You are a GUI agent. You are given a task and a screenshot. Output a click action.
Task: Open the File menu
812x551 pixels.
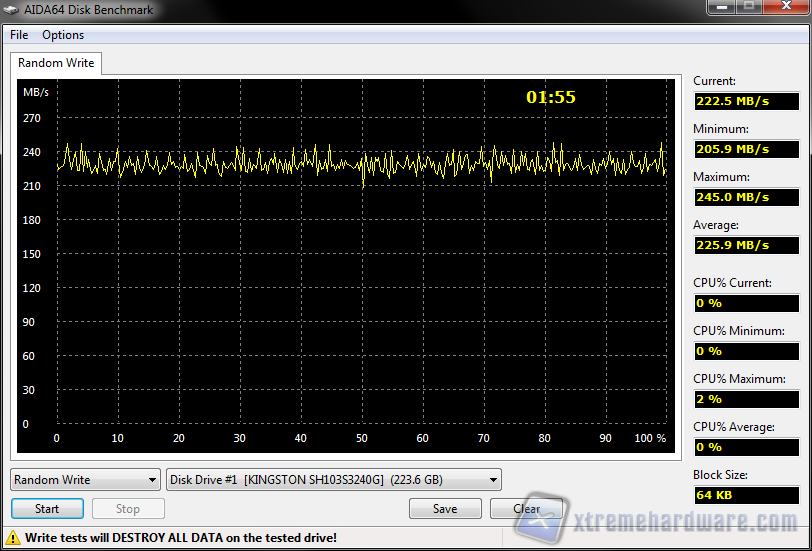19,35
